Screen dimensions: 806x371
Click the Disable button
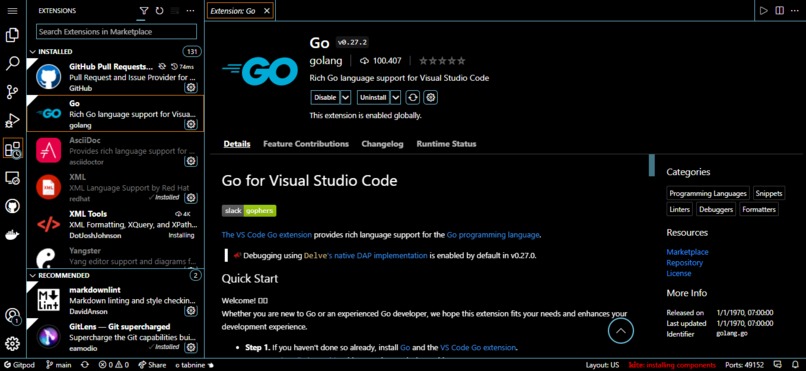[325, 97]
